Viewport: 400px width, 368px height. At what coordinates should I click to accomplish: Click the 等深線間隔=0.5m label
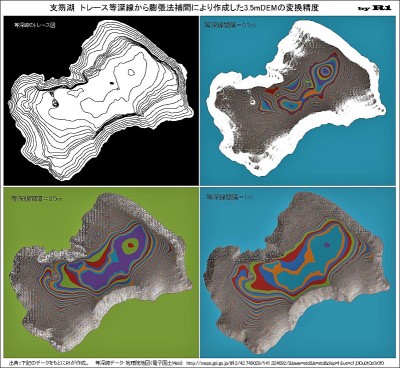pyautogui.click(x=37, y=199)
